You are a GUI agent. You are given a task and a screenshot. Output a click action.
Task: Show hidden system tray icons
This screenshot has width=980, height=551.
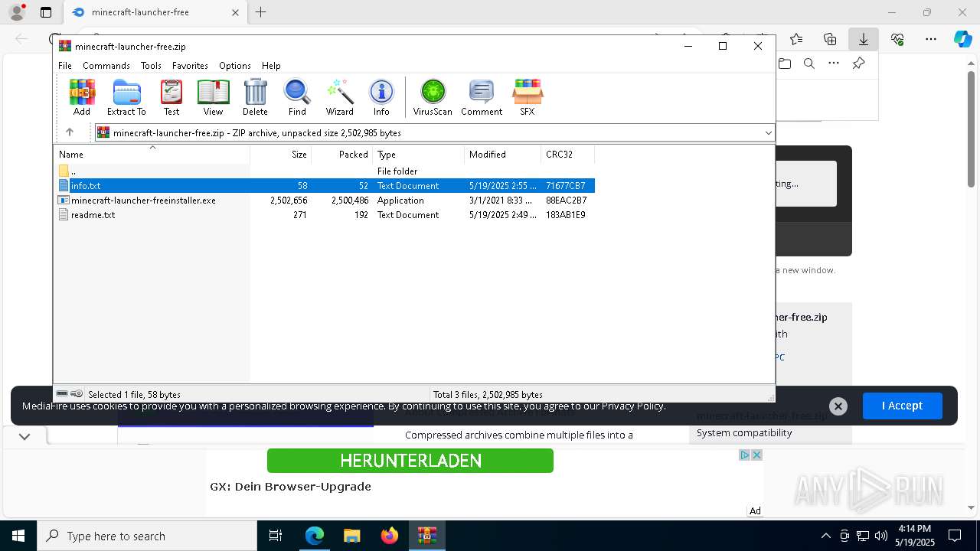tap(825, 536)
